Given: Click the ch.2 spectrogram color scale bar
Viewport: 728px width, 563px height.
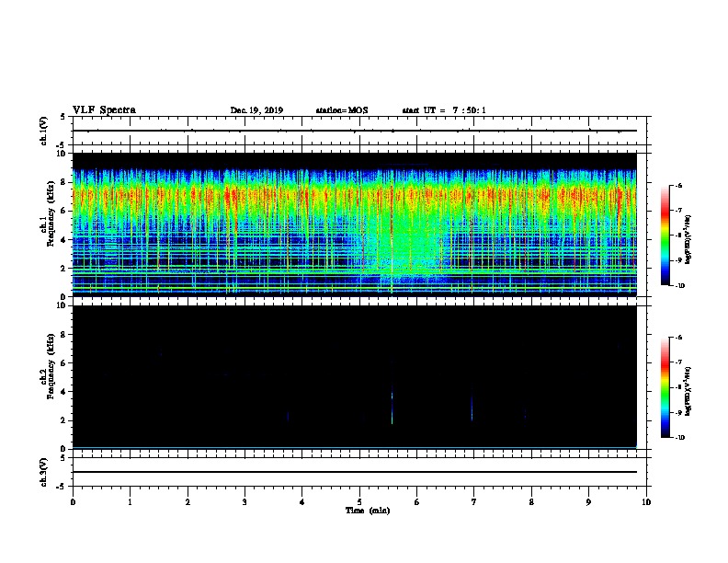Looking at the screenshot, I should (665, 387).
